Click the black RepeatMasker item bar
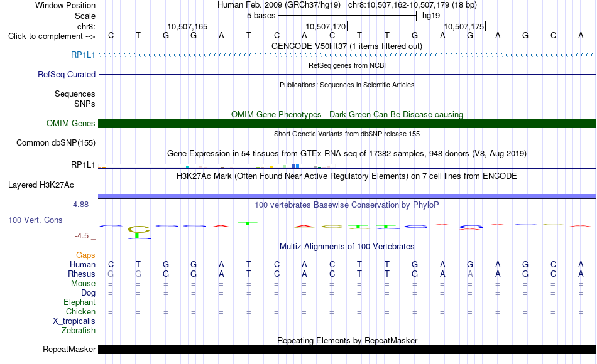Screen dimensions: 597x364 (x=348, y=349)
